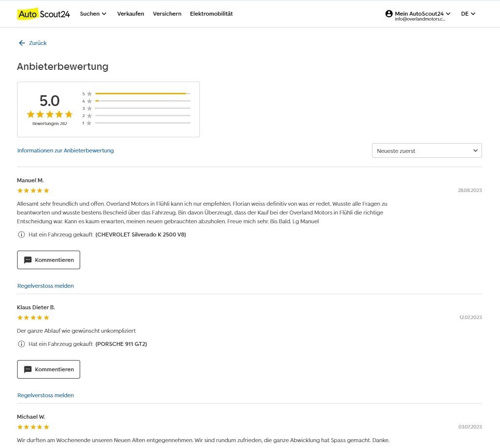Click the 4-star rating distribution bar
Viewport: 500px width, 448px height.
pos(143,101)
